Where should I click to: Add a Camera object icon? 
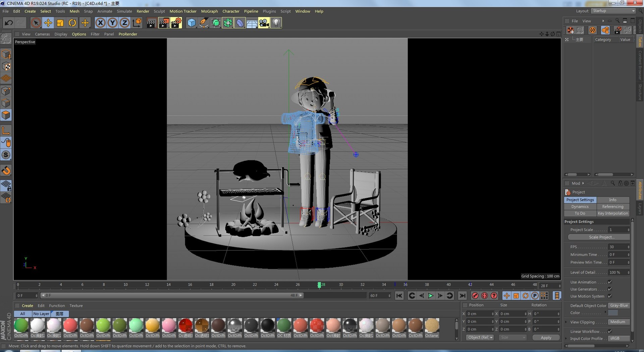point(264,23)
